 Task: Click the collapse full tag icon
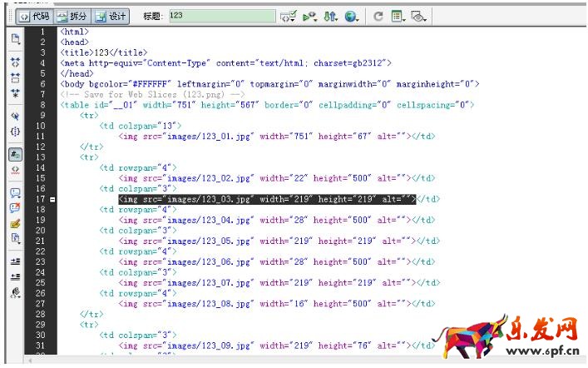coord(15,62)
